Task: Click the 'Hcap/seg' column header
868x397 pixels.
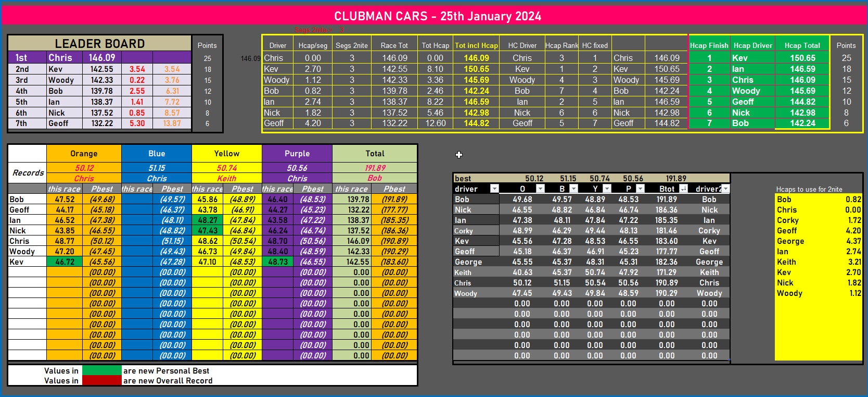Action: pyautogui.click(x=313, y=45)
